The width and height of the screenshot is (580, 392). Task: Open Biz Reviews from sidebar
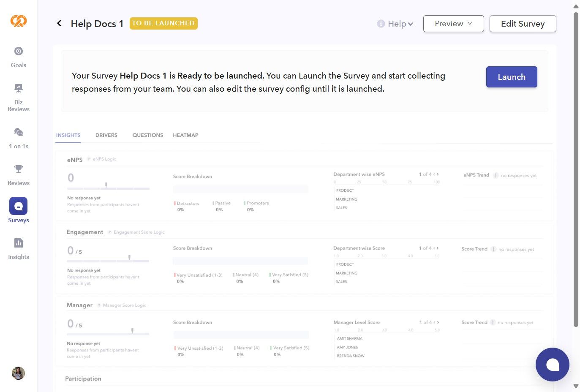[19, 88]
